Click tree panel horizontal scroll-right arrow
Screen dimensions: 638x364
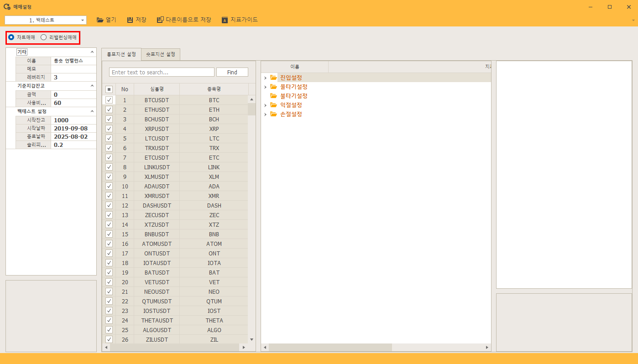pyautogui.click(x=487, y=348)
